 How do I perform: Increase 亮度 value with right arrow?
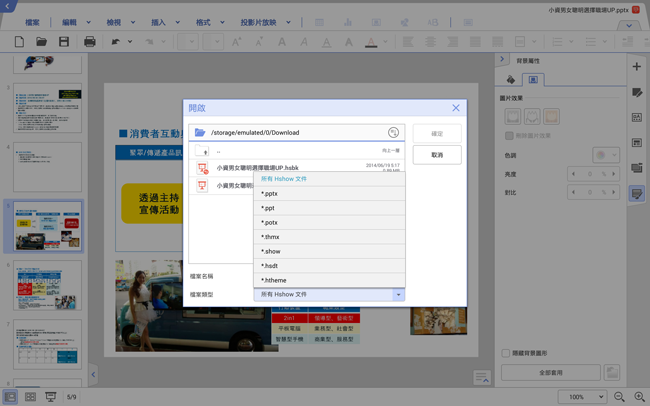coord(614,174)
